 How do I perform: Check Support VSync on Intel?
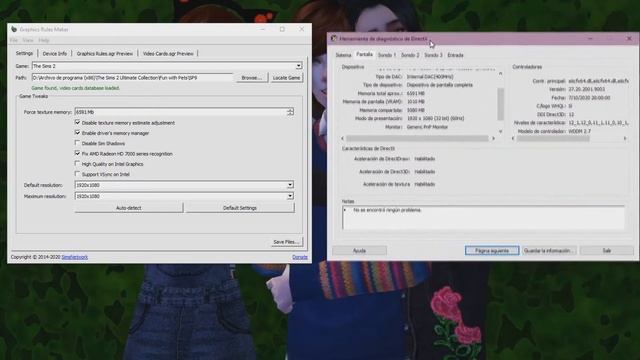pos(78,174)
